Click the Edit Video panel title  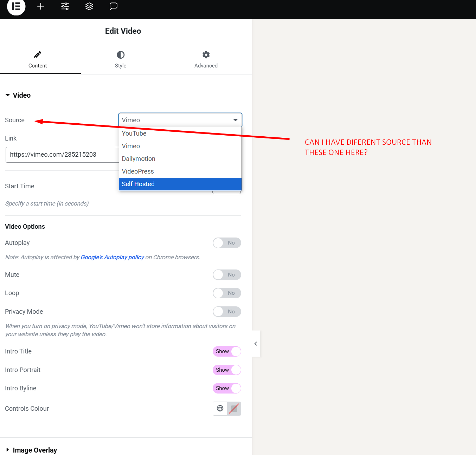point(123,31)
